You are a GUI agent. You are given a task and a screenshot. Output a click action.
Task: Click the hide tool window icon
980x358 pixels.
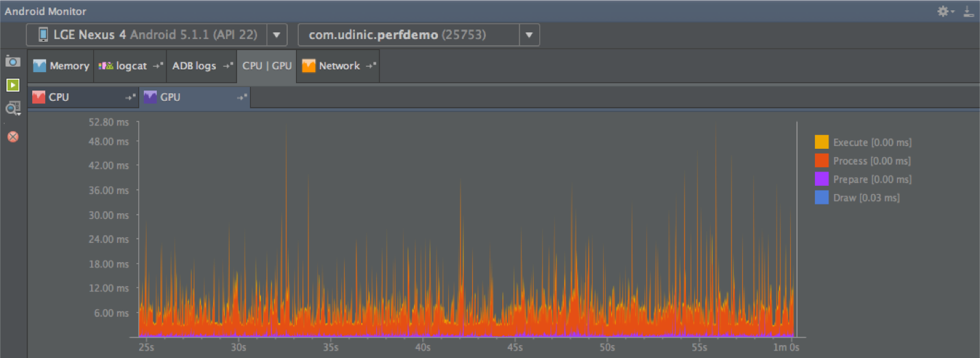click(968, 12)
